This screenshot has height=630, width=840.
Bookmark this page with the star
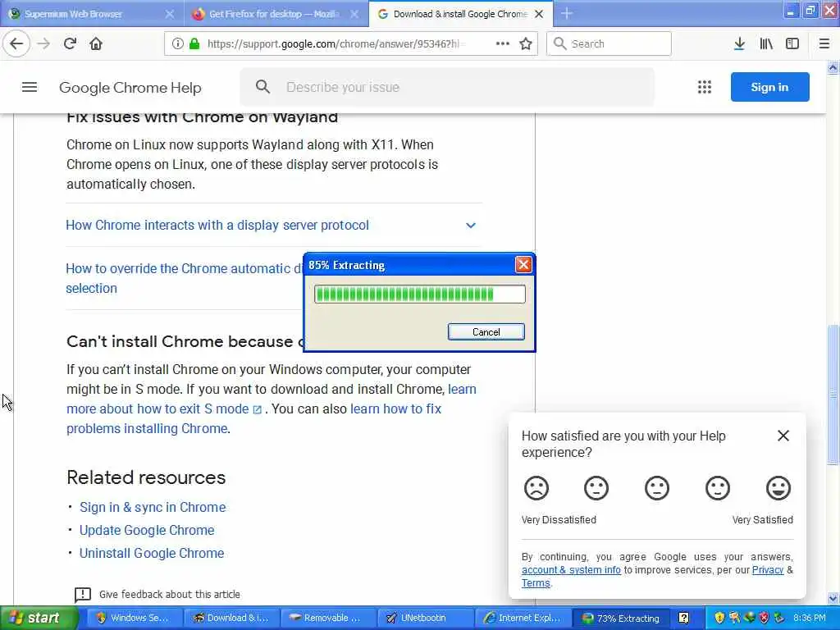526,43
